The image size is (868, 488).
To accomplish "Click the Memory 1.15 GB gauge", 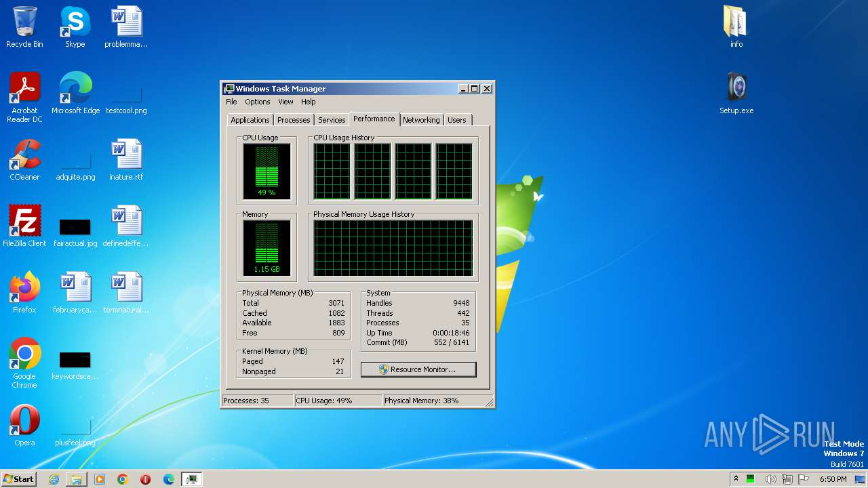I will point(267,248).
